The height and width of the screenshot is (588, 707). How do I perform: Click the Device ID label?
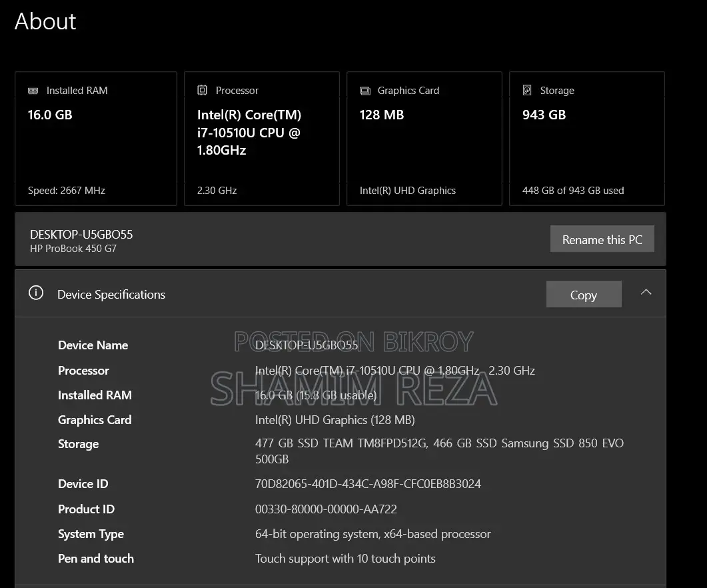(x=83, y=484)
